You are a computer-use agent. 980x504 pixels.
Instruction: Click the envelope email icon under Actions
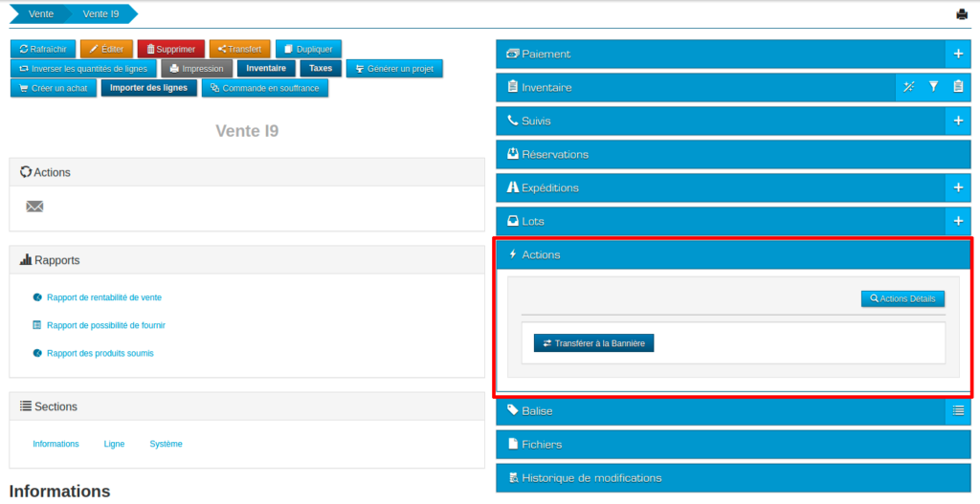(34, 207)
